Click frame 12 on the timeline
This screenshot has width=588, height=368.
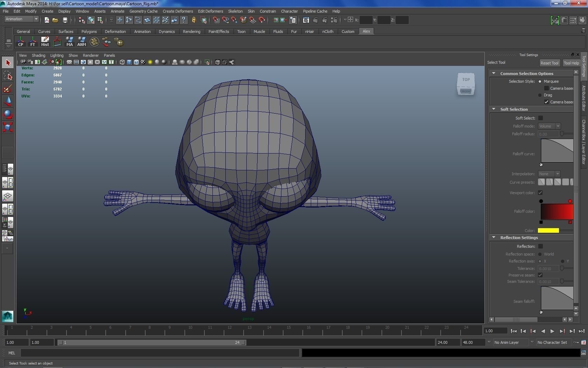click(x=230, y=330)
